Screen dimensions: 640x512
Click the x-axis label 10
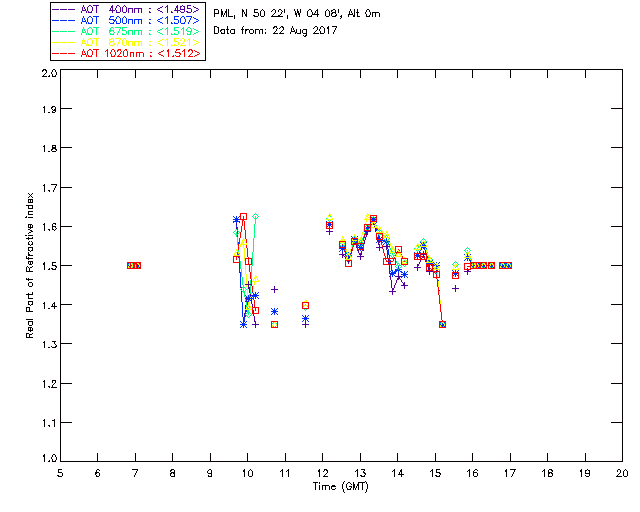coord(247,473)
